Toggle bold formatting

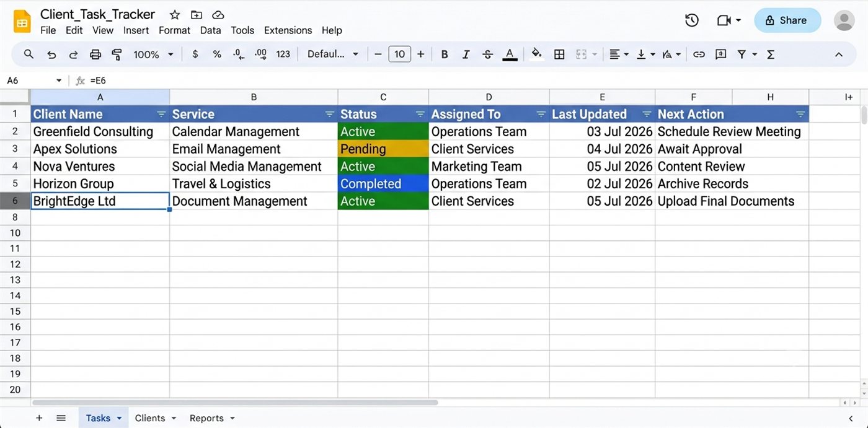tap(445, 55)
